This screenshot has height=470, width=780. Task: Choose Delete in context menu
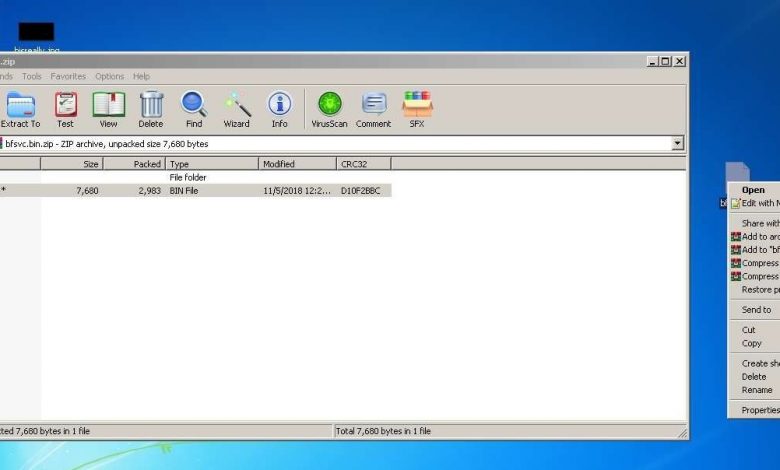(x=754, y=376)
